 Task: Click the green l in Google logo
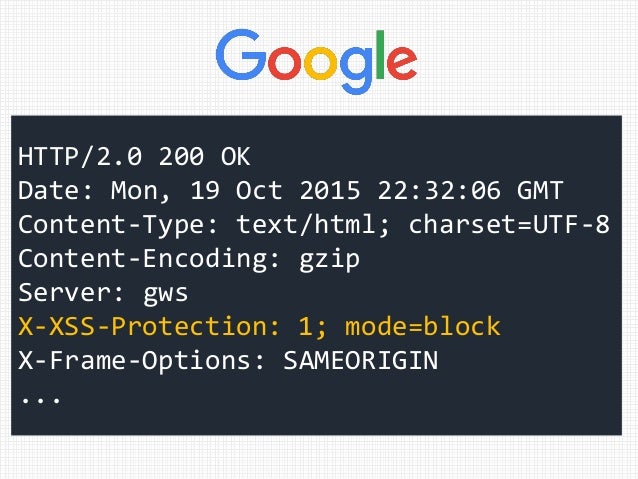click(380, 54)
